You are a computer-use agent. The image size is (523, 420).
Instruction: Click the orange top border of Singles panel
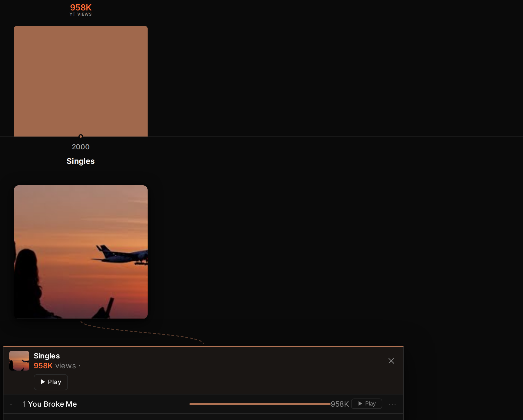[203, 346]
